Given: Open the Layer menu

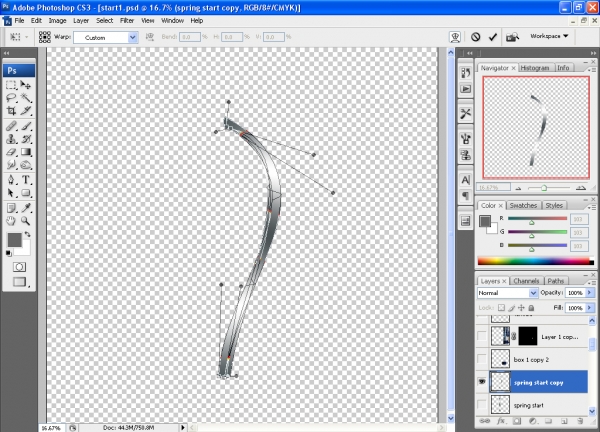Looking at the screenshot, I should [x=81, y=21].
